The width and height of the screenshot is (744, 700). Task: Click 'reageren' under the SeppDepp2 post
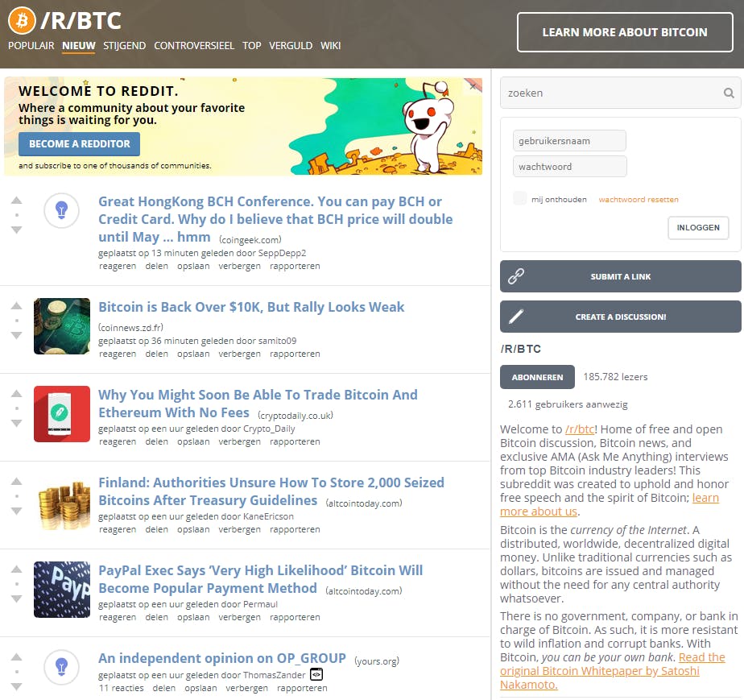(118, 267)
